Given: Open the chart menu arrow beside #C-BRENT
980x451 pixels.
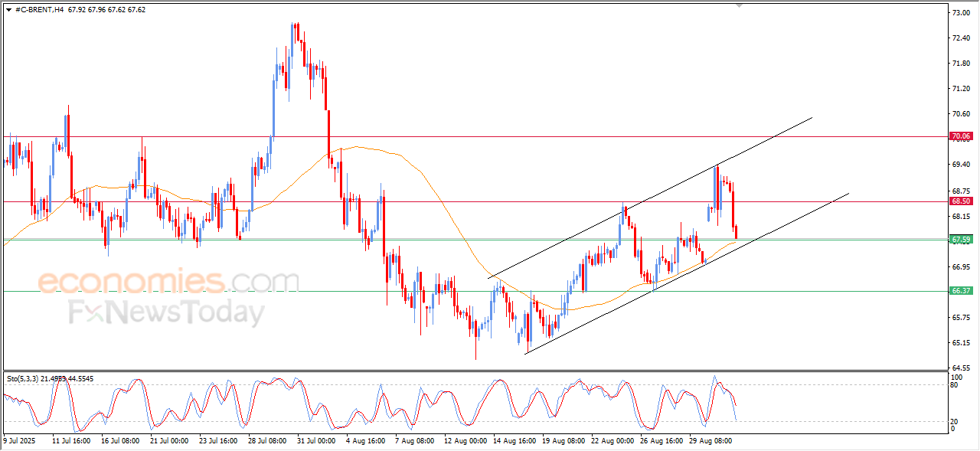Looking at the screenshot, I should (x=8, y=9).
